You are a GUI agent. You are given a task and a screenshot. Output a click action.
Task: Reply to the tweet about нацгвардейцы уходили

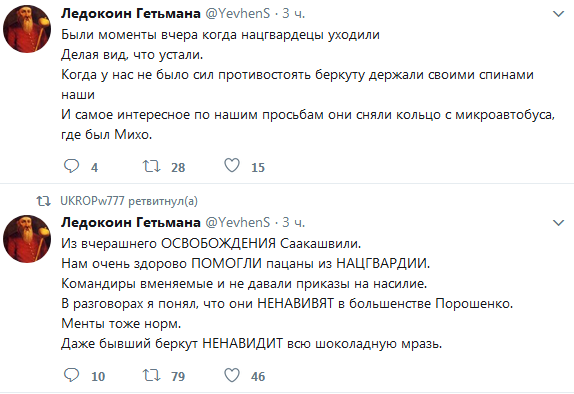71,166
